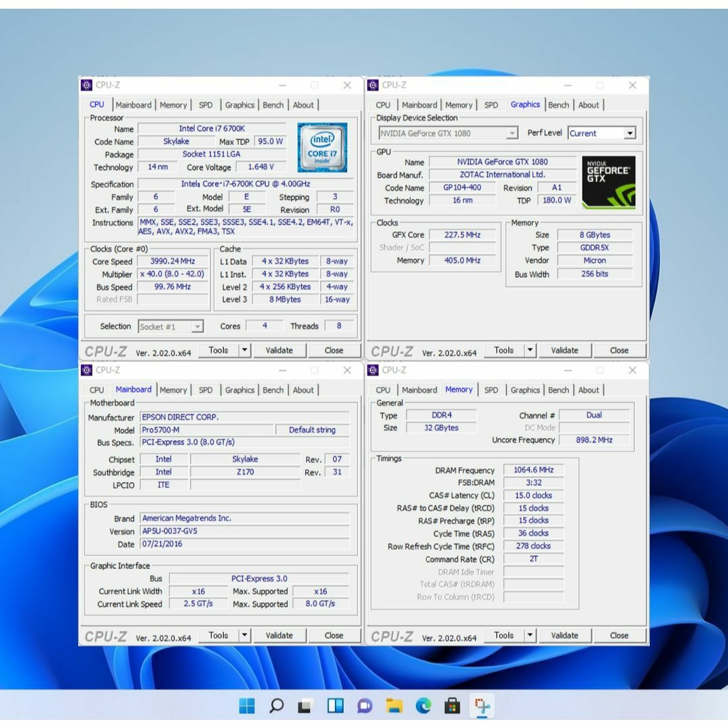Open Bench tab in Graphics window
Screen dimensions: 728x728
point(559,105)
